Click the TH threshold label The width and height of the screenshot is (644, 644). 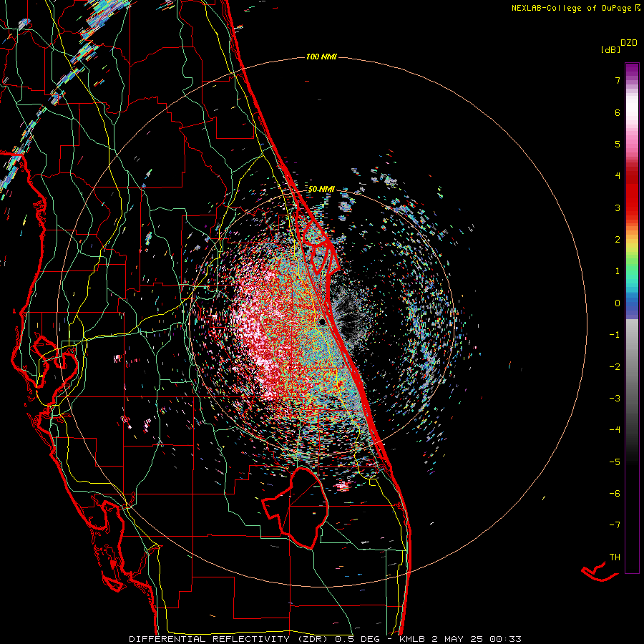[615, 557]
